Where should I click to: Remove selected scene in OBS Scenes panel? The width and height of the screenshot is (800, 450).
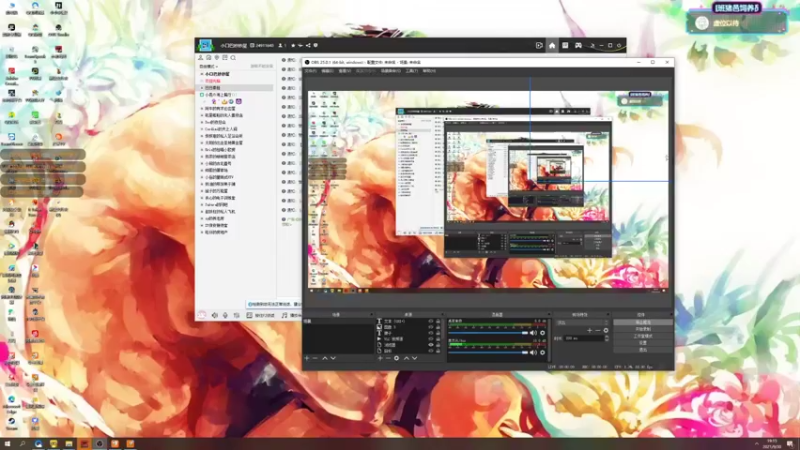[x=315, y=358]
